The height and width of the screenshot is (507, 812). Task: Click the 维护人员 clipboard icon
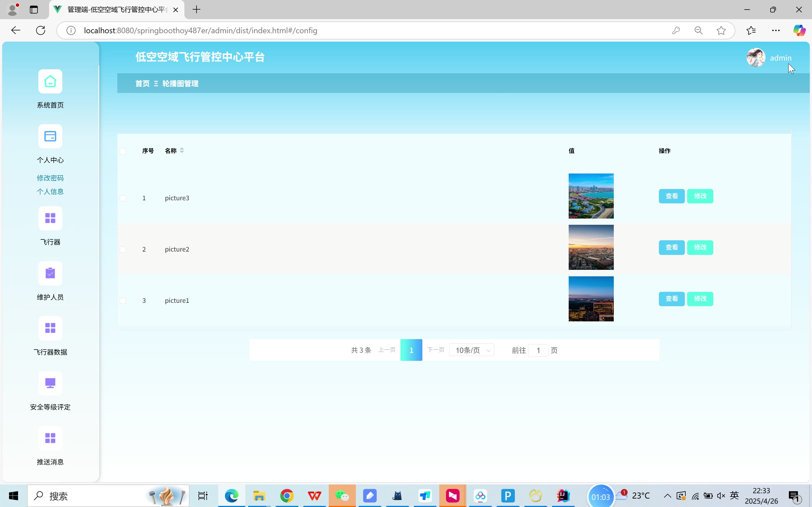(x=50, y=273)
